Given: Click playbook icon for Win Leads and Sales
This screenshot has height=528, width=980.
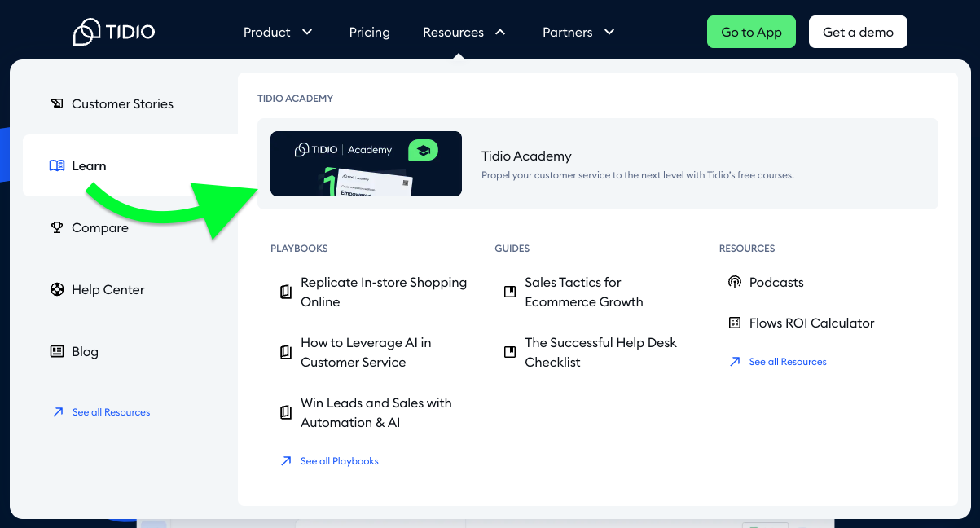Looking at the screenshot, I should point(286,412).
